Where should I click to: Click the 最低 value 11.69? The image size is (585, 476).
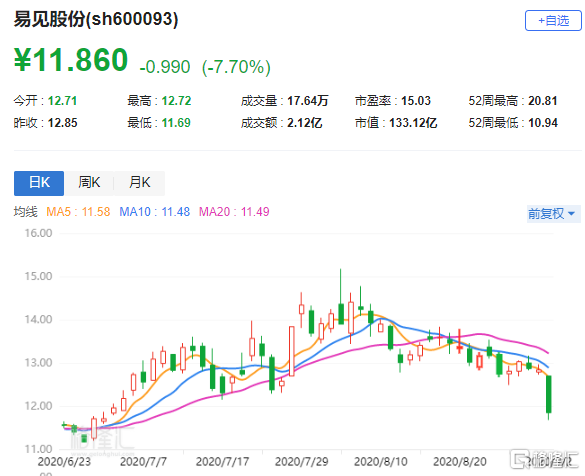click(x=176, y=123)
